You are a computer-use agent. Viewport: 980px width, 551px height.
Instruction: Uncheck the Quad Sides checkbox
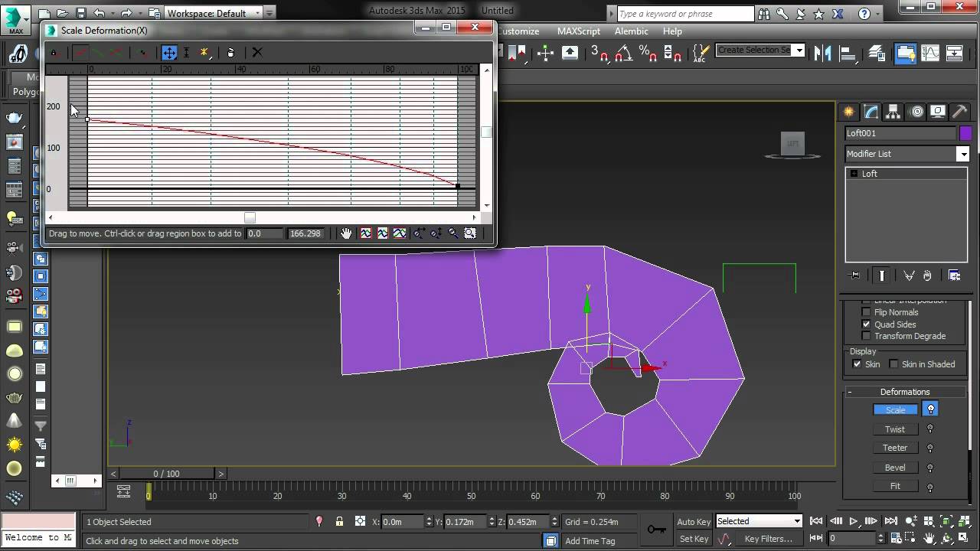pyautogui.click(x=867, y=324)
